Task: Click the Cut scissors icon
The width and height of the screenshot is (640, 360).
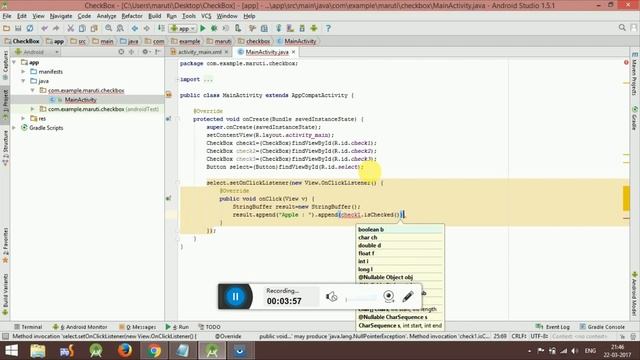Action: pos(71,28)
